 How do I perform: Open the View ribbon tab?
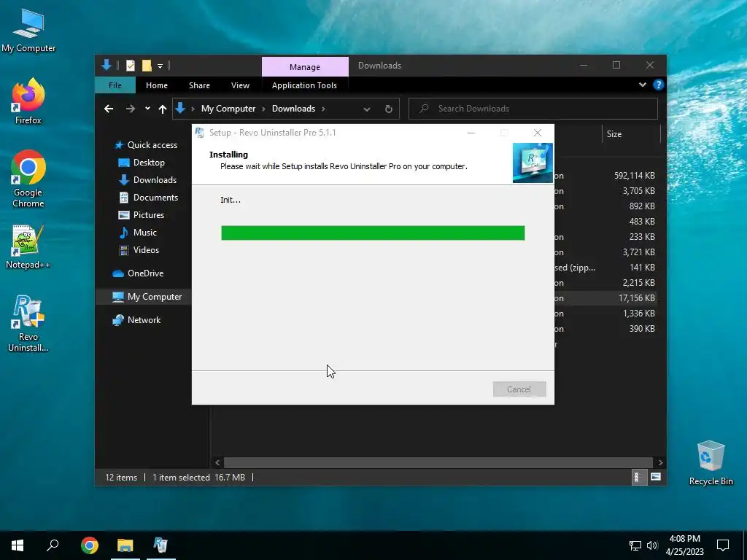point(240,85)
